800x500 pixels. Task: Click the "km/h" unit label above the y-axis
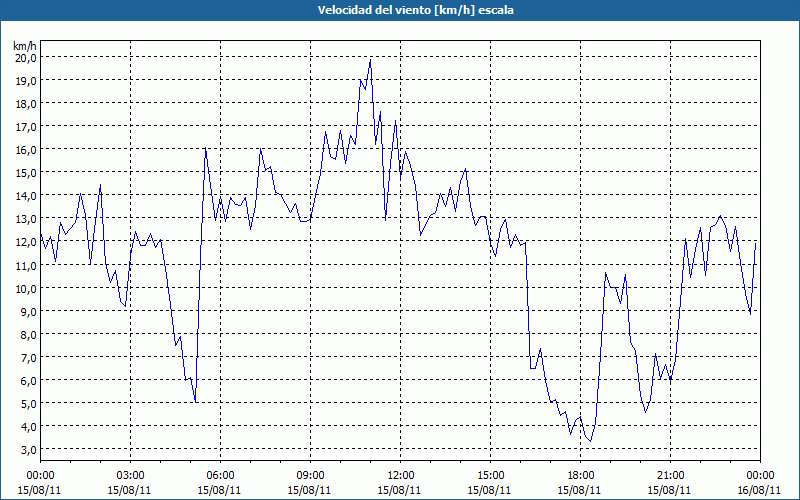click(25, 46)
